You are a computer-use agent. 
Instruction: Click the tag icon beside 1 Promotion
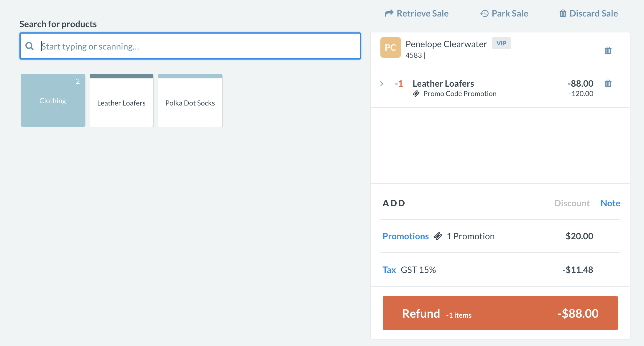click(x=438, y=236)
